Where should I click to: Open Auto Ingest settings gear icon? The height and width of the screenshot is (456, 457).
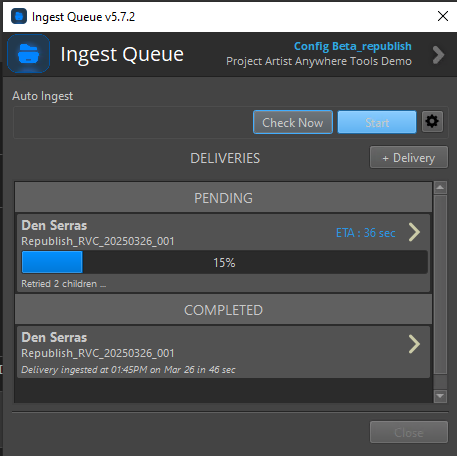(432, 122)
